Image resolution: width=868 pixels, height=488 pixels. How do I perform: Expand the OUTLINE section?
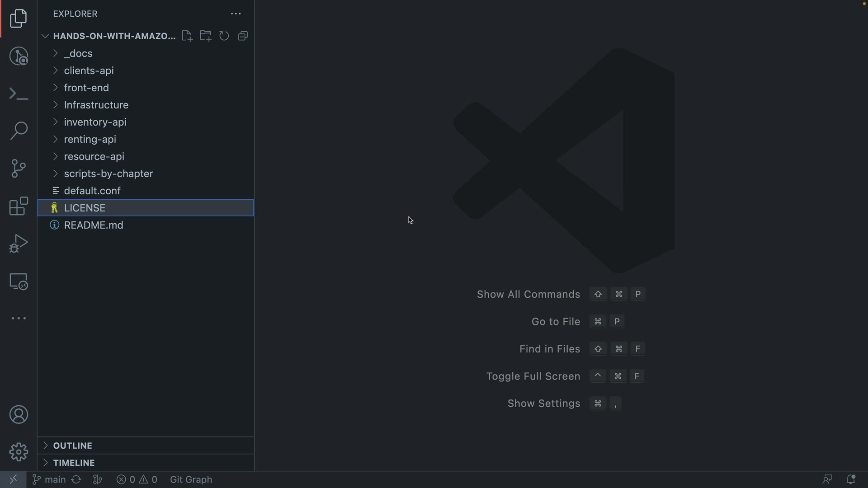[72, 446]
